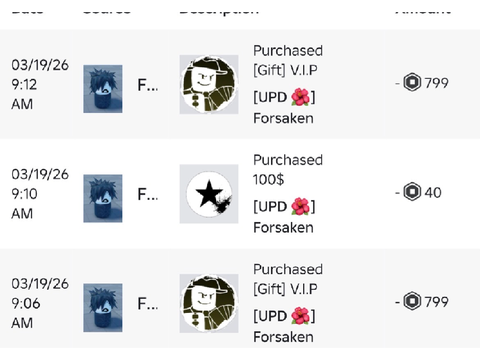Open avatar thumbnail in 9:12 AM row
Screen dimensions: 480x360
tap(103, 89)
